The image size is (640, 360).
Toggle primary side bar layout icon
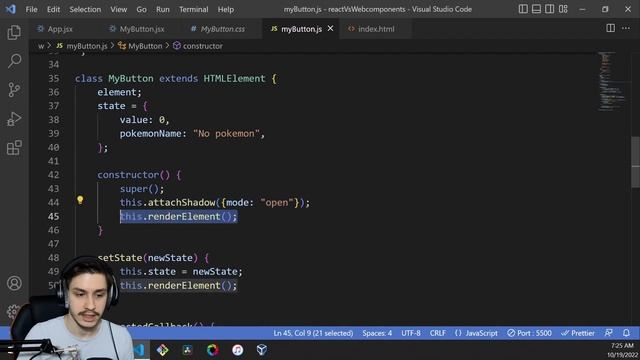tap(523, 9)
